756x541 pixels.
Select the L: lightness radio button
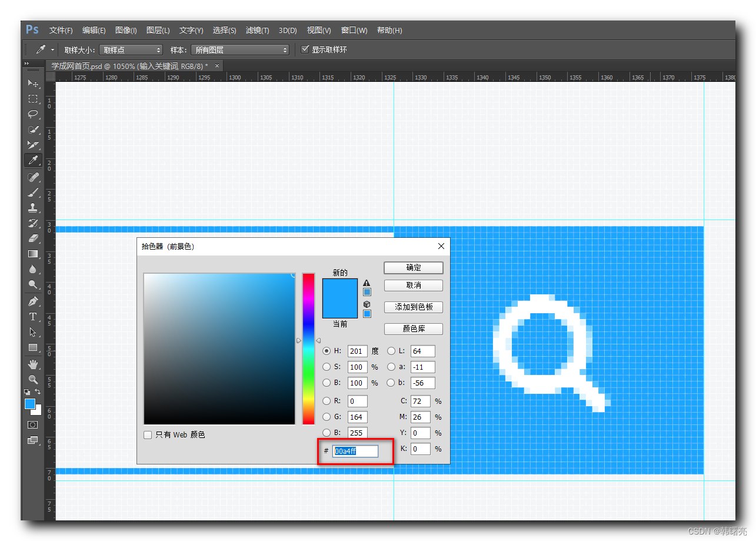391,351
